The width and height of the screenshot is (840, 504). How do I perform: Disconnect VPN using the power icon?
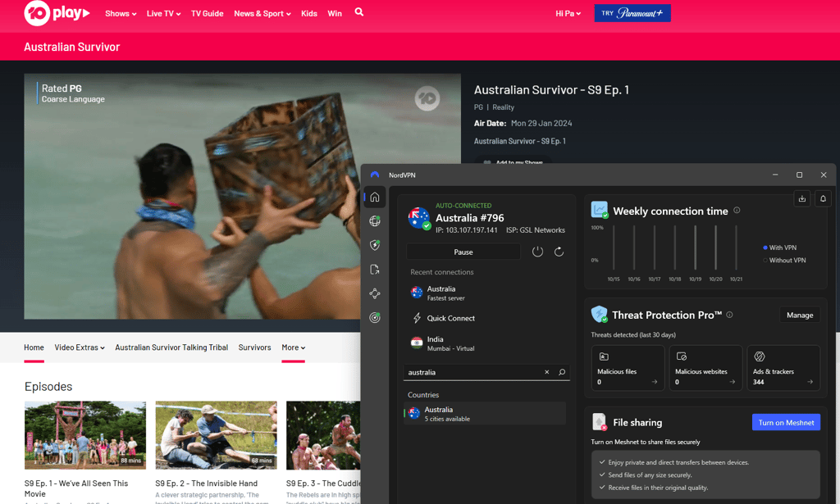[x=537, y=252]
